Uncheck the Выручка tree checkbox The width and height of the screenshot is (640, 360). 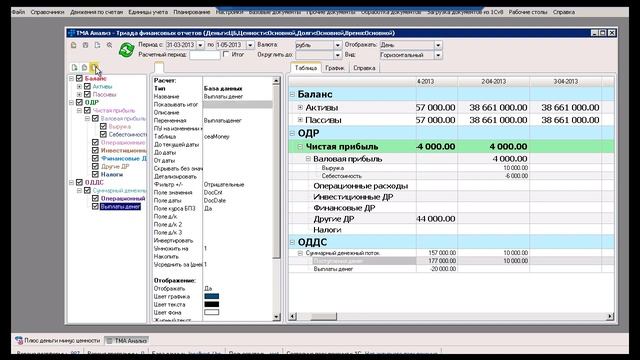(x=103, y=126)
